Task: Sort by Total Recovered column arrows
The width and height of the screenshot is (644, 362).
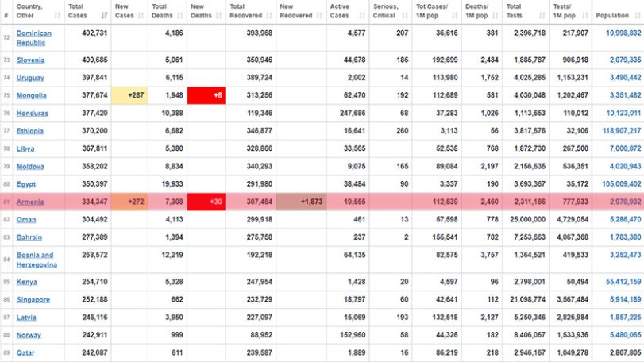Action: tap(269, 16)
